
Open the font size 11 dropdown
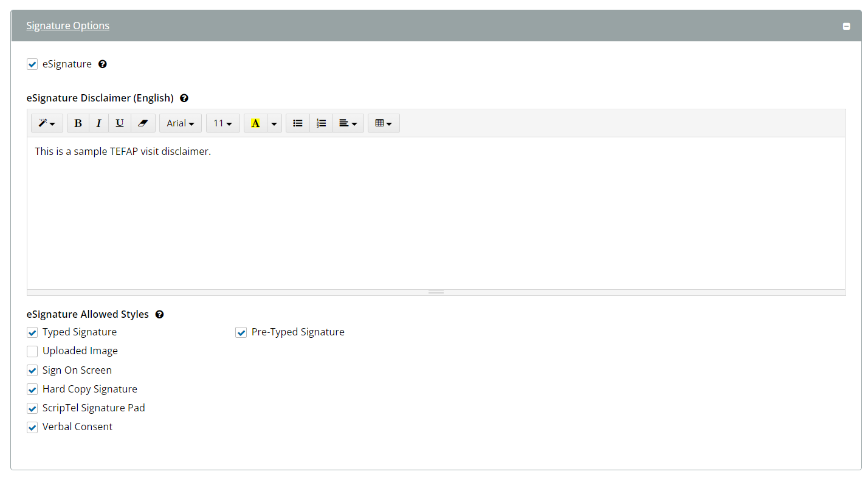(x=222, y=123)
